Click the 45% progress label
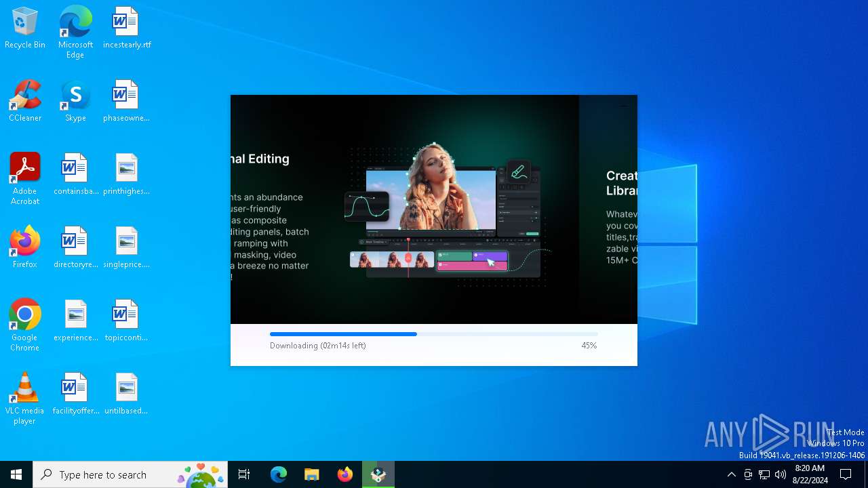Viewport: 868px width, 488px height. tap(589, 346)
